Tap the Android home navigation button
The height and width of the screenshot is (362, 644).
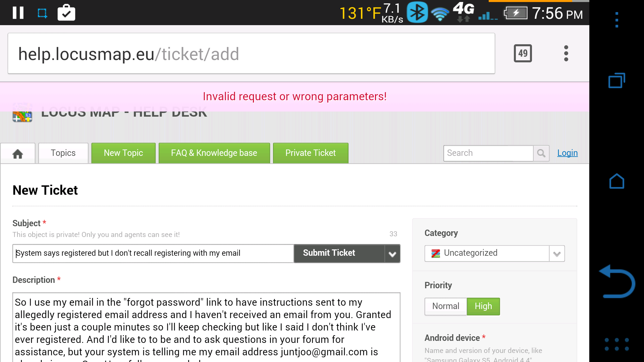click(617, 181)
